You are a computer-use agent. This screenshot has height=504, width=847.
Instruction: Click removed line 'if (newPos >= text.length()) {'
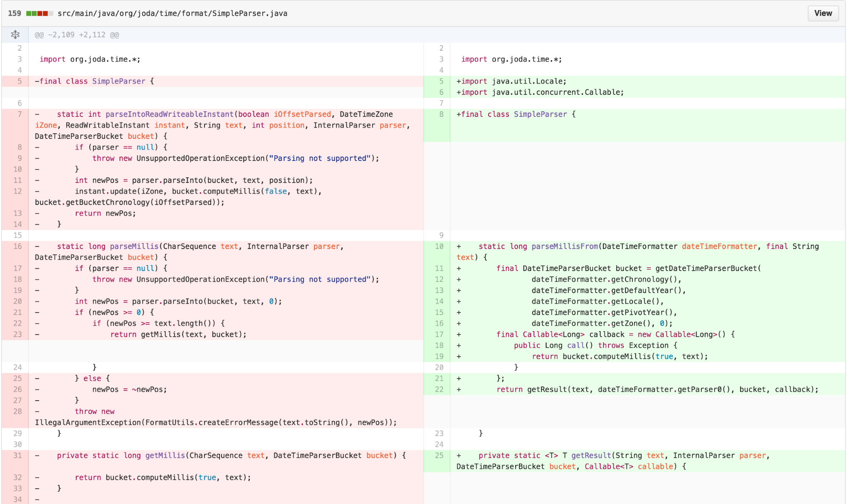[x=226, y=324]
